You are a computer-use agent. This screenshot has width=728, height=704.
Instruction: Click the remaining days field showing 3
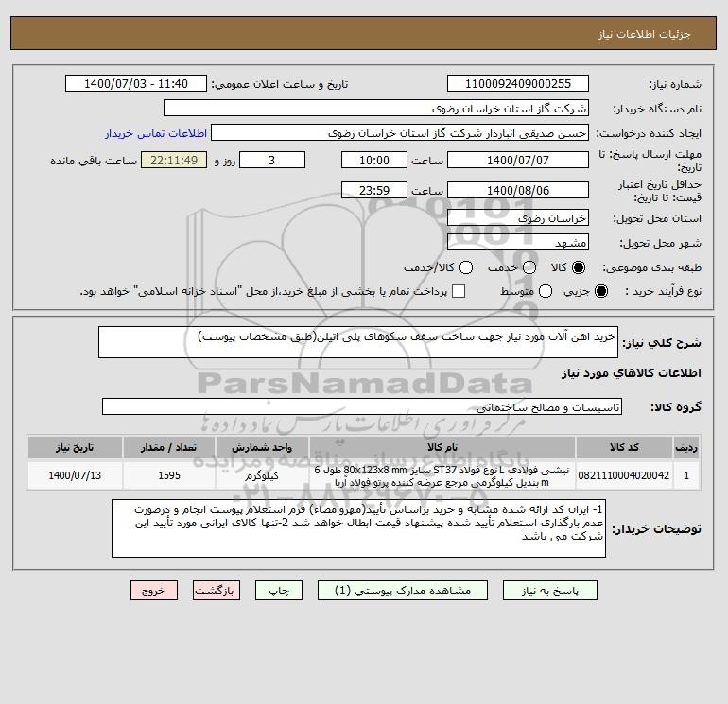click(x=272, y=160)
